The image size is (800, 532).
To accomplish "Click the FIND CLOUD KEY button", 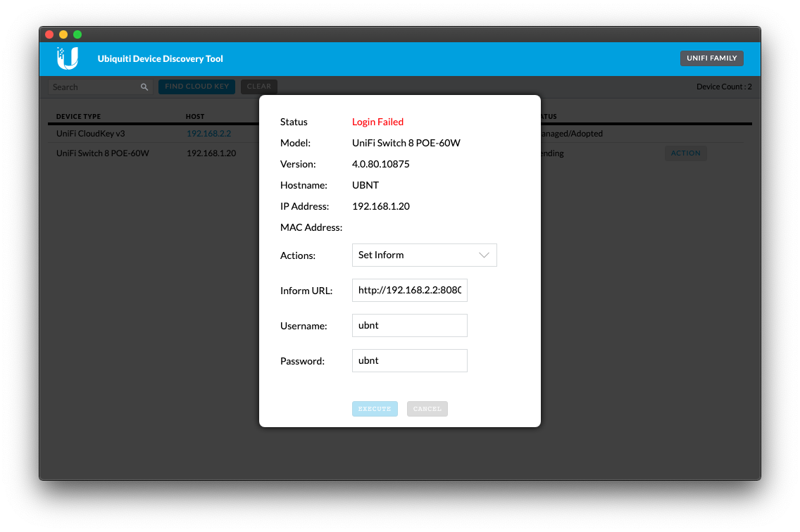I will tap(197, 87).
